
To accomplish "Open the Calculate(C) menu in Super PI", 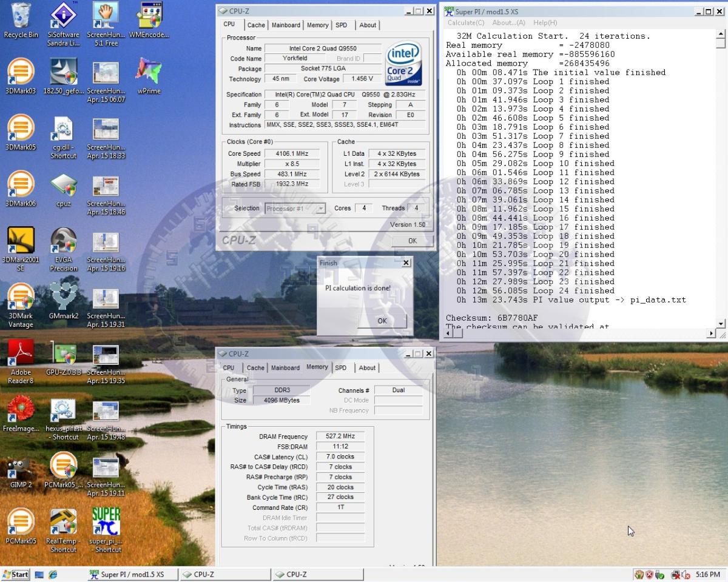I will click(466, 22).
